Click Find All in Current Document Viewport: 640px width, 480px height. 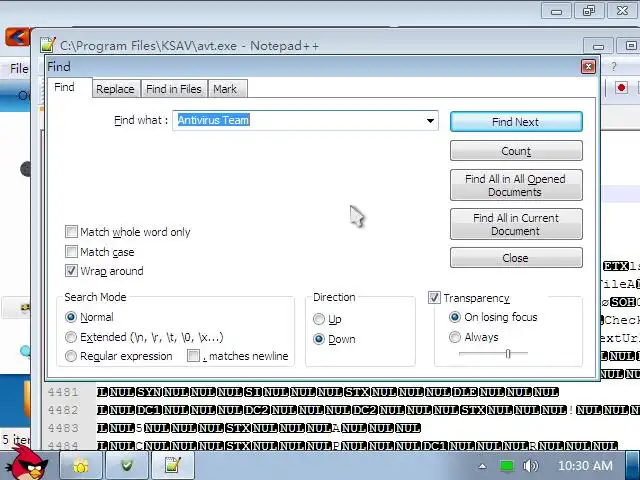tap(516, 224)
